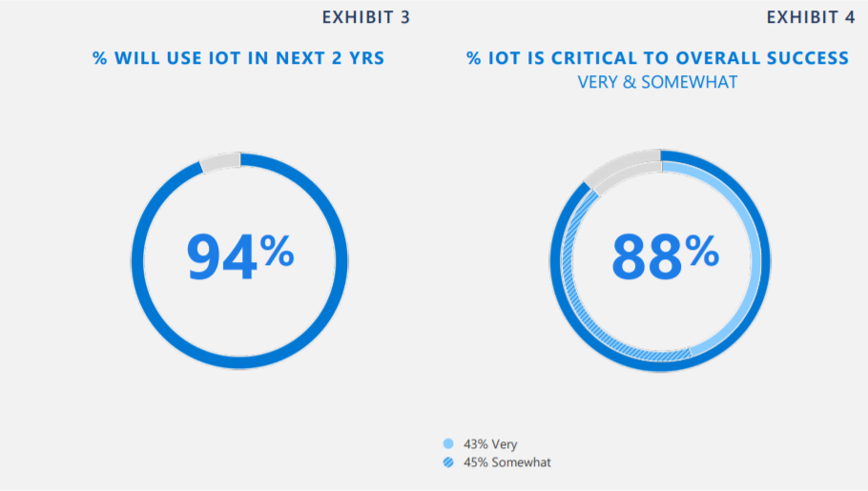Image resolution: width=868 pixels, height=491 pixels.
Task: Click the '43% Very' legend label
Action: click(x=490, y=444)
